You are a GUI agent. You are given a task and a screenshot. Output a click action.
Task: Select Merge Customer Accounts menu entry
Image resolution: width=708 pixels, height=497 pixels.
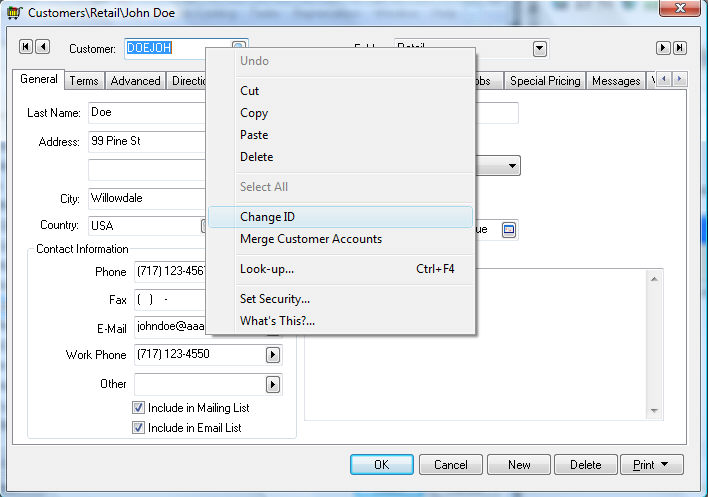pyautogui.click(x=310, y=239)
